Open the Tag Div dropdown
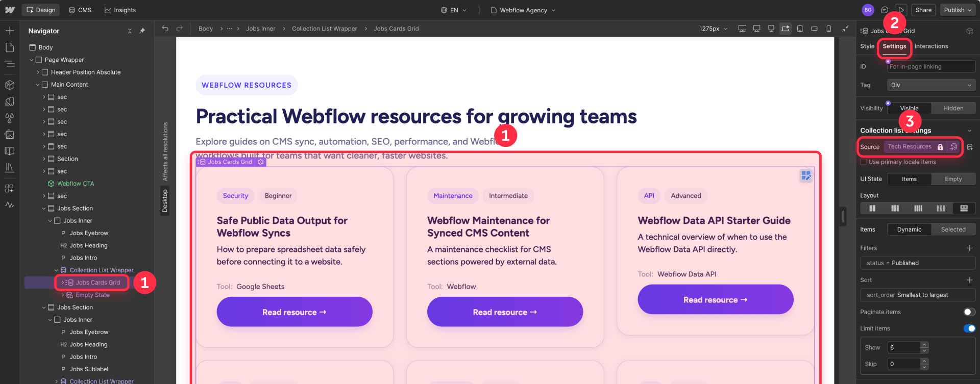 931,85
